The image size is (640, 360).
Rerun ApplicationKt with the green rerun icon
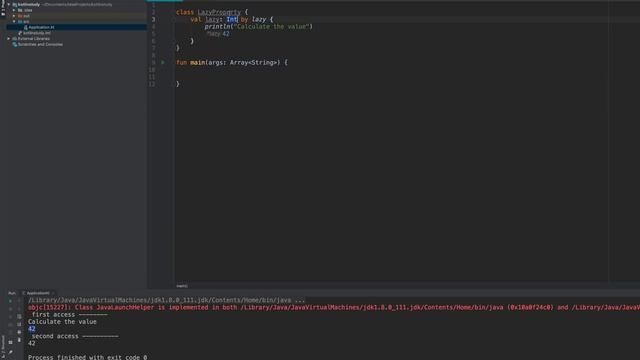click(x=10, y=301)
